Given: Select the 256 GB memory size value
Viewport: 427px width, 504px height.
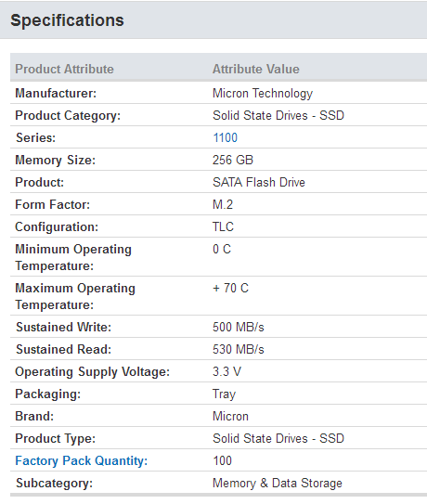Looking at the screenshot, I should tap(233, 160).
